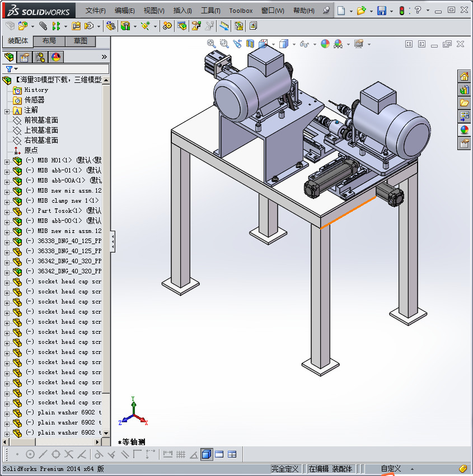473x476 pixels.
Task: Open SolidWorks Resources home icon in task pane
Action: click(464, 77)
